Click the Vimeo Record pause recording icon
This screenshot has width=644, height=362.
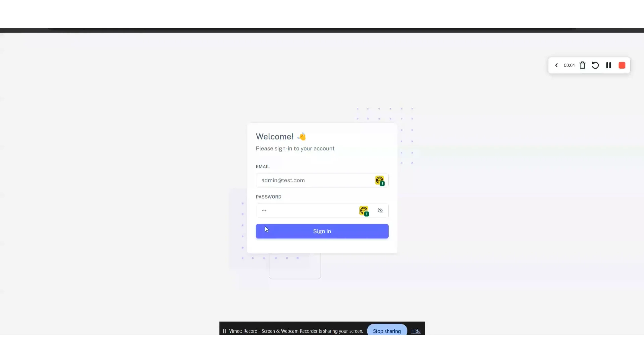pyautogui.click(x=609, y=65)
